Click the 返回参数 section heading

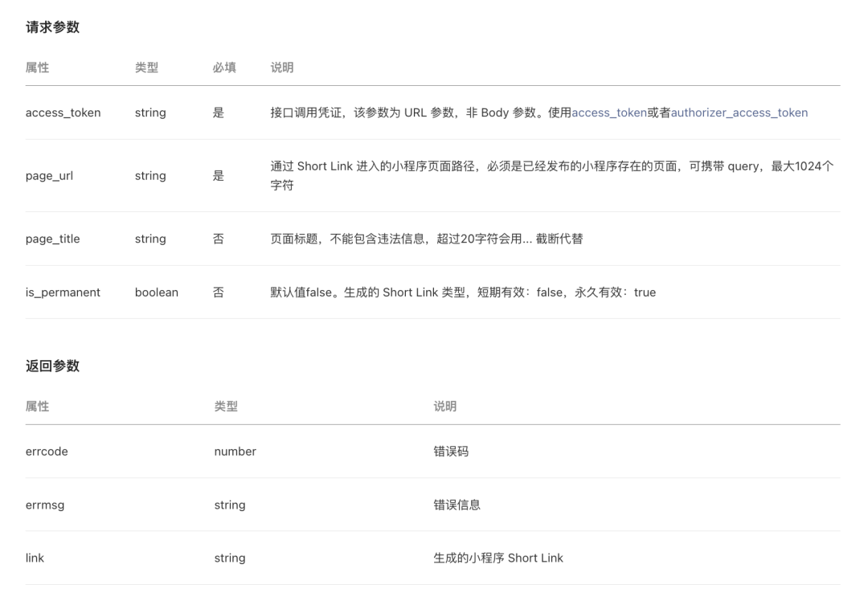pos(52,366)
